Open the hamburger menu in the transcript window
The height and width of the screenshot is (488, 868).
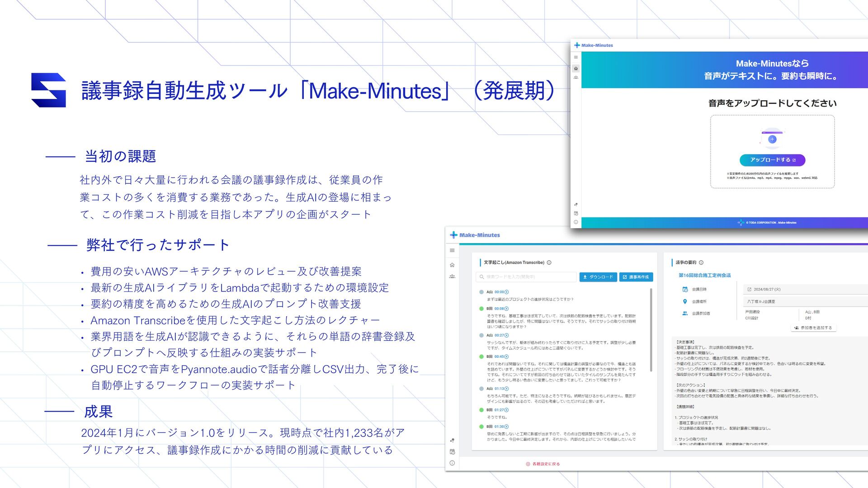452,250
